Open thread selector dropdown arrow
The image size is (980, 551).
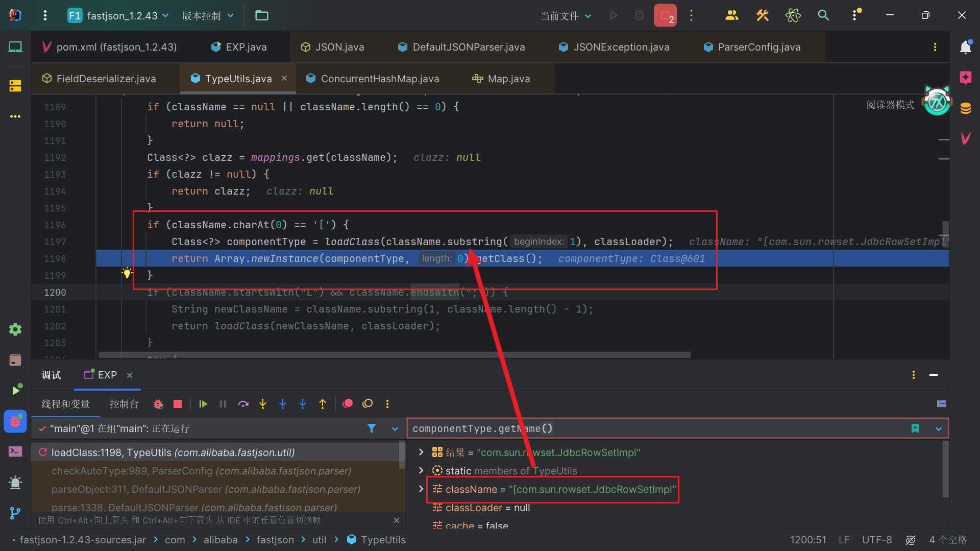click(395, 429)
